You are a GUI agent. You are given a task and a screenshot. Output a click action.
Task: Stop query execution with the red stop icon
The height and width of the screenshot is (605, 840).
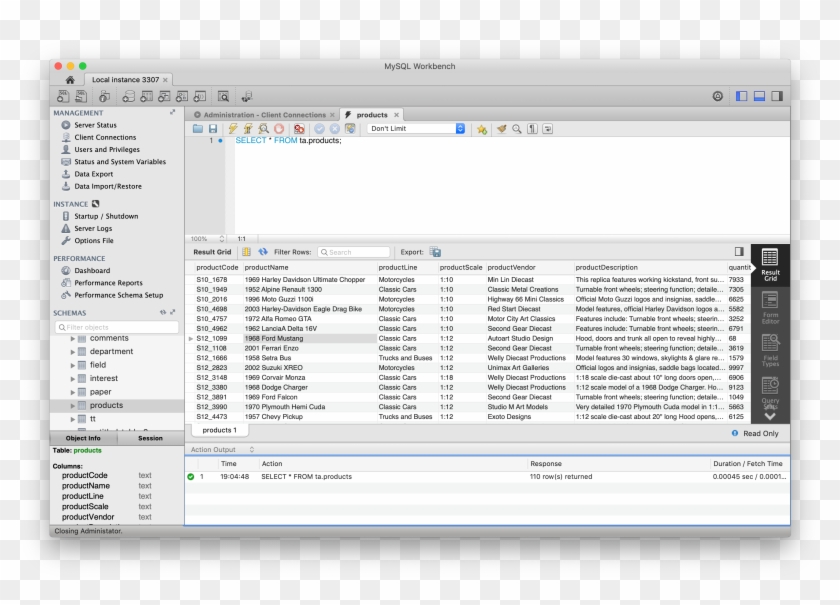click(277, 129)
